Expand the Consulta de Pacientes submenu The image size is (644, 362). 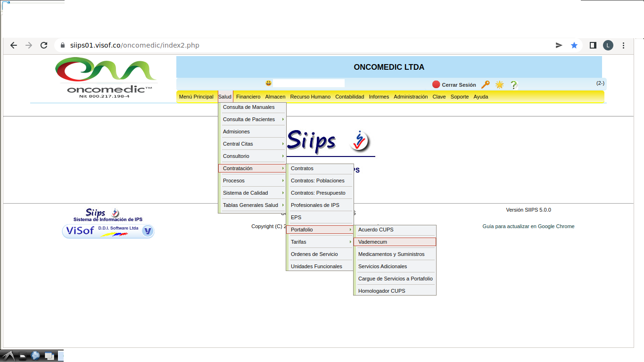(x=252, y=119)
